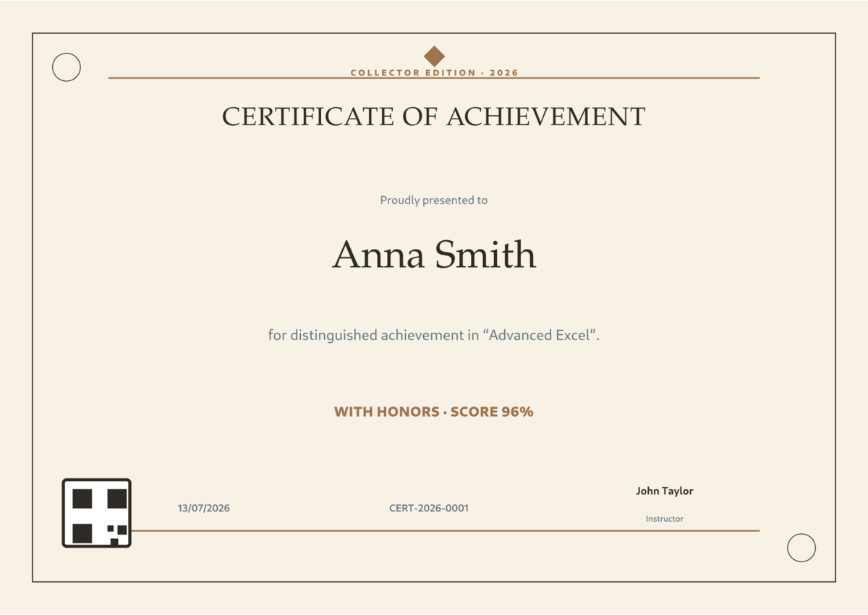Click the With Honors Score 96% line
The image size is (868, 615).
point(434,412)
